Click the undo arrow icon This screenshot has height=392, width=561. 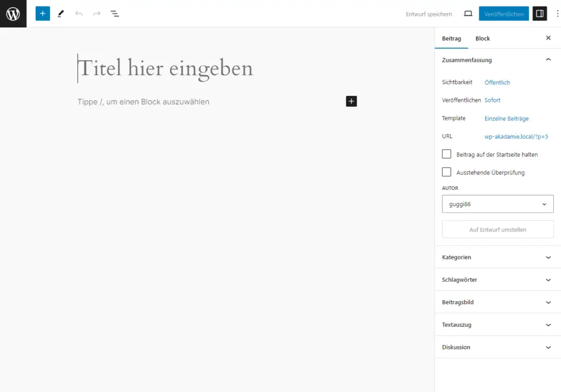79,14
